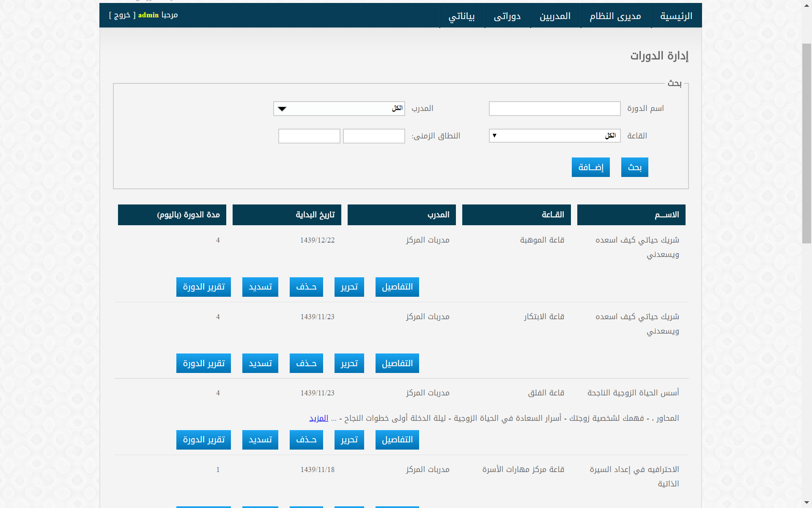Click the المدرب column header
Screen dimensions: 812x508
pos(402,215)
